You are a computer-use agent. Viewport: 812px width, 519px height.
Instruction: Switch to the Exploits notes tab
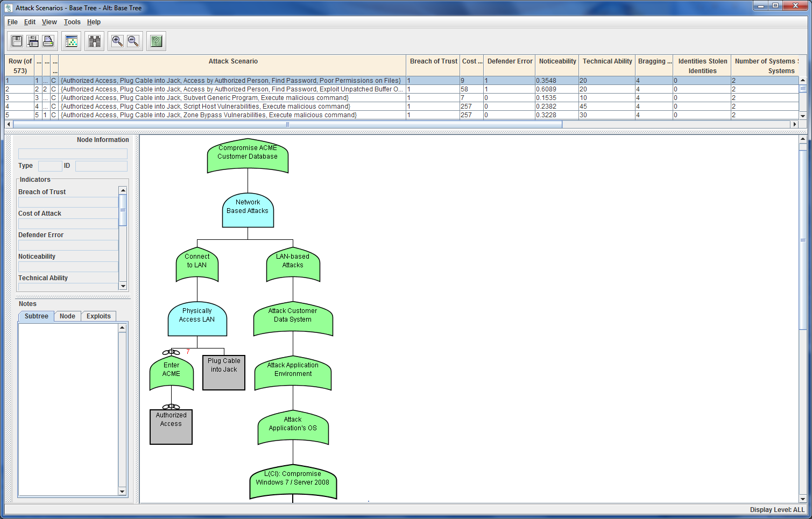[x=98, y=316]
